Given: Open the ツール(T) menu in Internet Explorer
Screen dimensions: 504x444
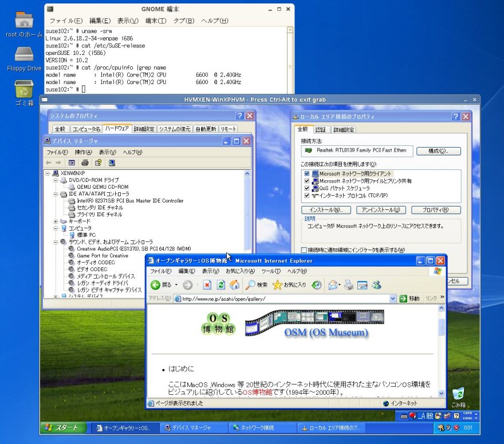Looking at the screenshot, I should tap(271, 271).
